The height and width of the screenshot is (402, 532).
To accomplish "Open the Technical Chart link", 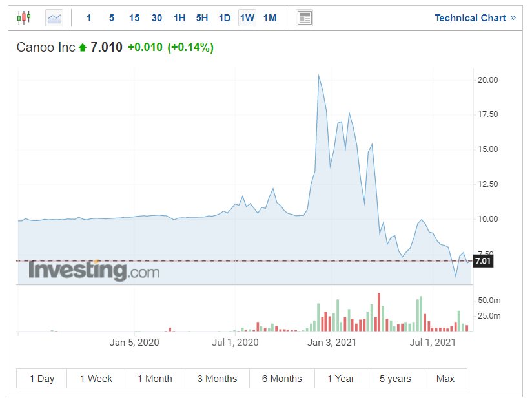I will click(x=475, y=18).
